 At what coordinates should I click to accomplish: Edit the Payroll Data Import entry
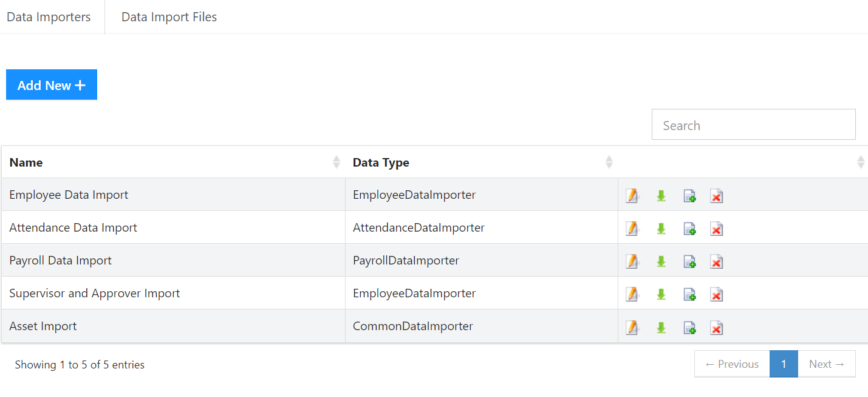pos(632,261)
